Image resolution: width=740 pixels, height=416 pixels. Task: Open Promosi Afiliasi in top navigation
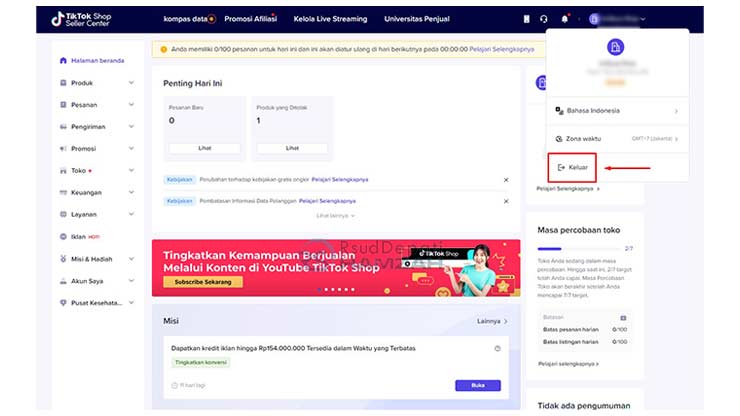(251, 19)
